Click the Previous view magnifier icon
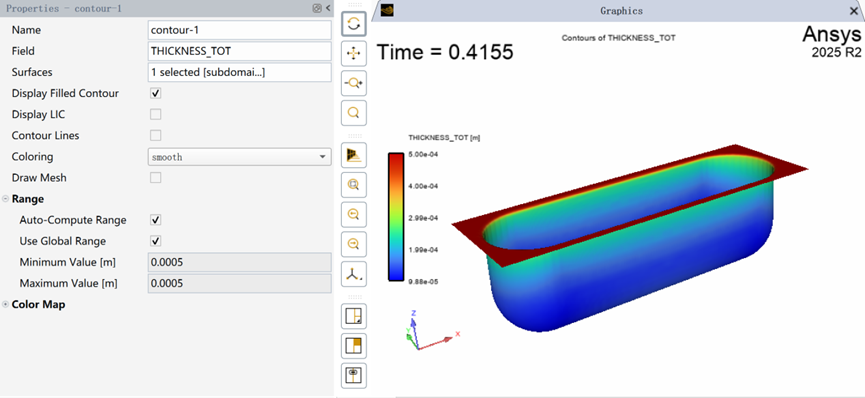Image resolution: width=865 pixels, height=398 pixels. tap(354, 214)
